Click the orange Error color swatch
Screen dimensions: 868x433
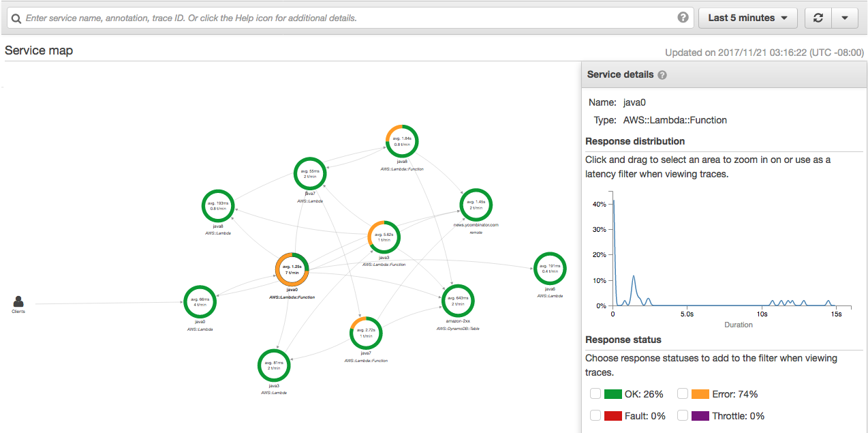700,394
